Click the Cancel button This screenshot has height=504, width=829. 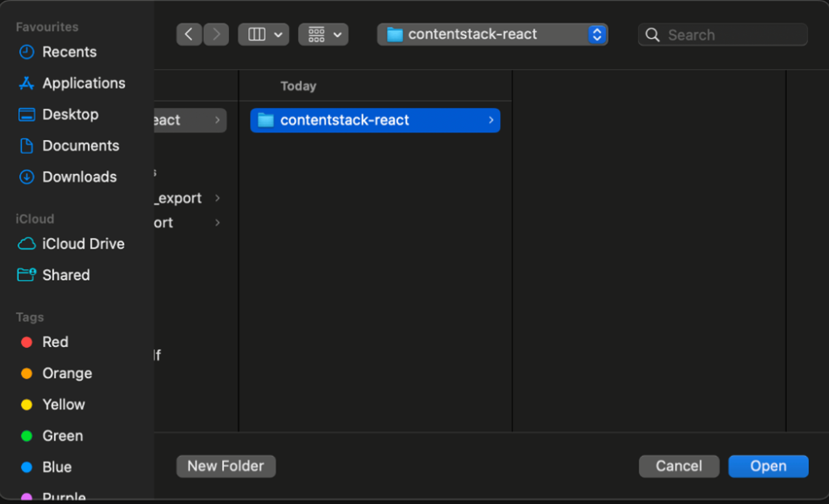pyautogui.click(x=679, y=466)
